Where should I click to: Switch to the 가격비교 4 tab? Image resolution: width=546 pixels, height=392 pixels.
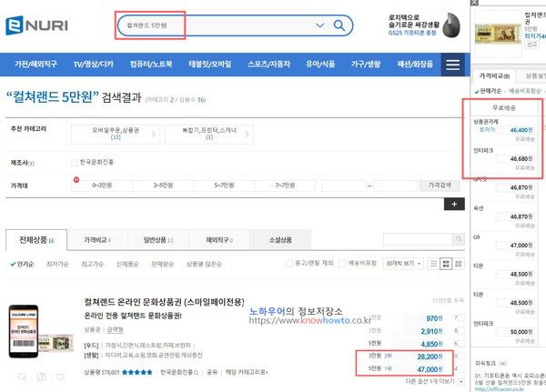tap(97, 240)
